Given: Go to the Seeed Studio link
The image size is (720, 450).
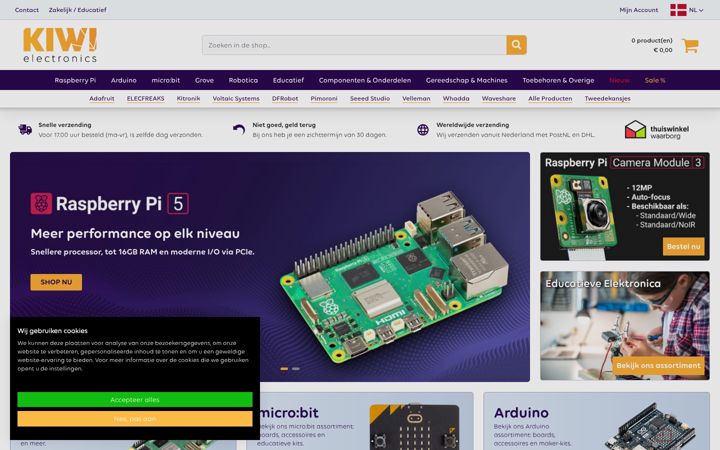Looking at the screenshot, I should [x=370, y=99].
